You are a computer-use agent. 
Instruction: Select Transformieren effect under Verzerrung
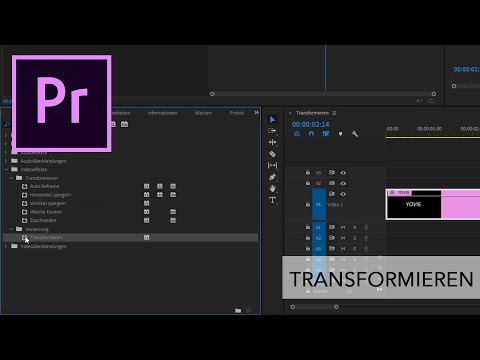point(46,238)
